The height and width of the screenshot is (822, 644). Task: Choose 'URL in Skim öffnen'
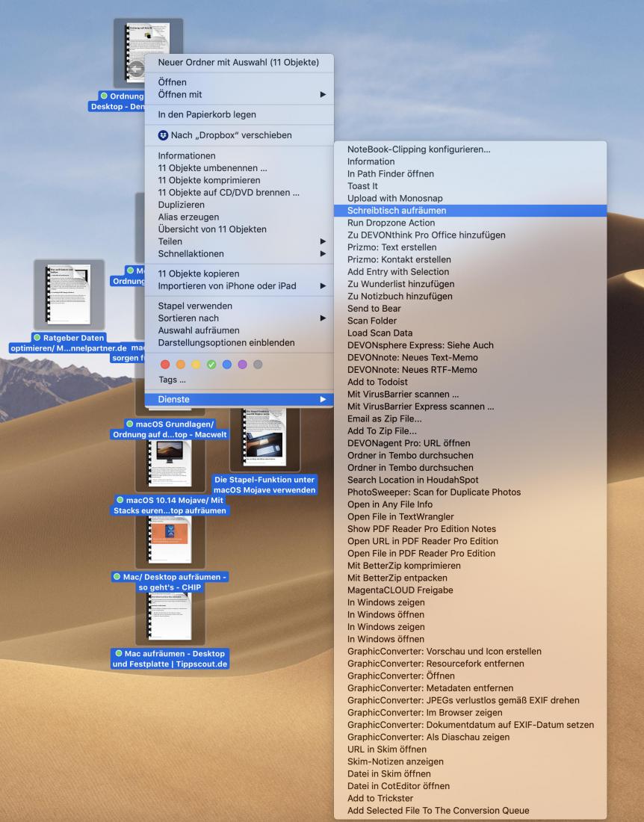(470, 749)
